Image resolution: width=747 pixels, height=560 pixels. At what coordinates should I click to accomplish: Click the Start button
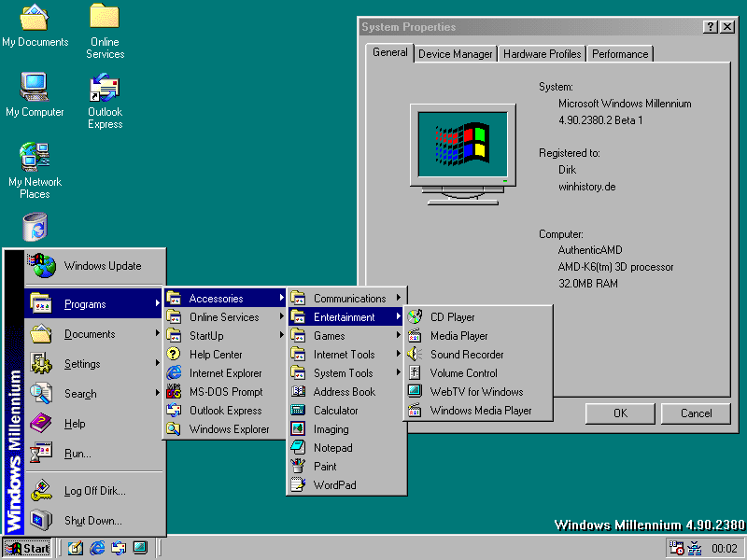pyautogui.click(x=27, y=548)
